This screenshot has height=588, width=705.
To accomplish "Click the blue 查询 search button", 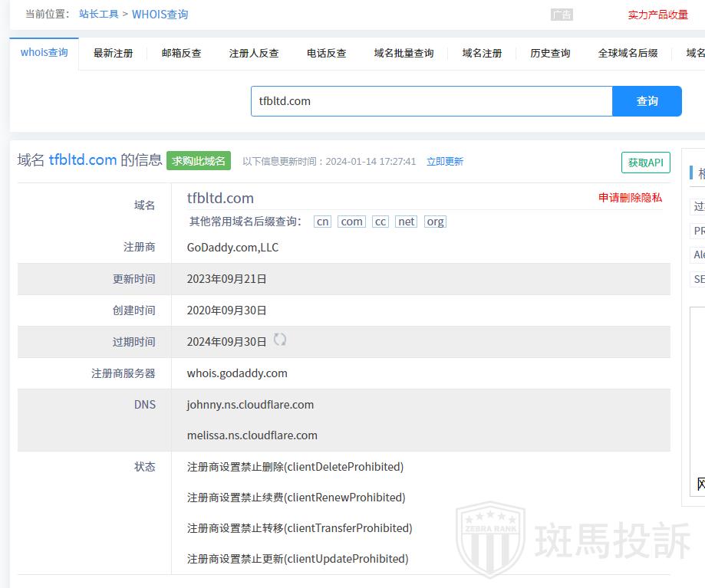I will 647,101.
